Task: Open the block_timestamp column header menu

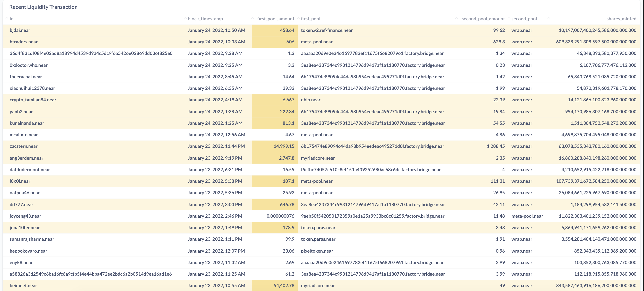Action: (205, 19)
